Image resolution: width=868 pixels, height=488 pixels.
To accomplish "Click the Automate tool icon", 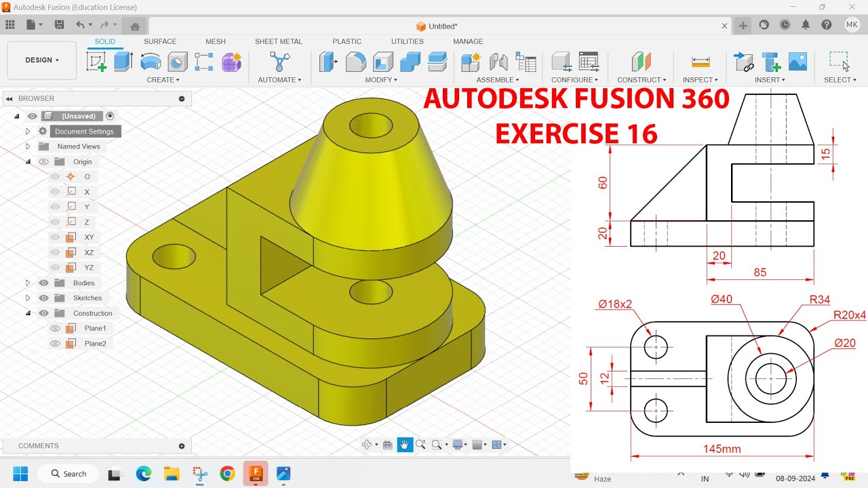I will pos(279,62).
